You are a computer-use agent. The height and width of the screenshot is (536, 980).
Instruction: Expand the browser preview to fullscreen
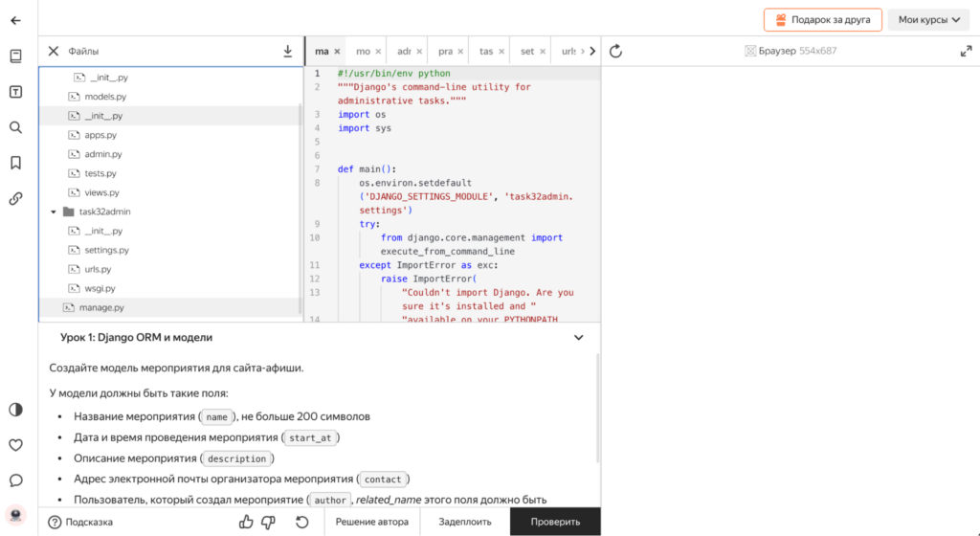[x=965, y=51]
